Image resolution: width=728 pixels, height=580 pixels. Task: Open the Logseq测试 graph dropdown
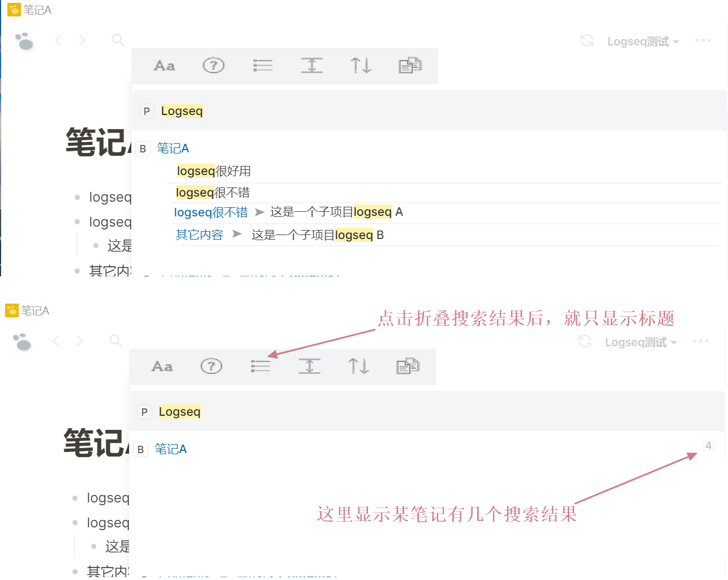pos(643,40)
